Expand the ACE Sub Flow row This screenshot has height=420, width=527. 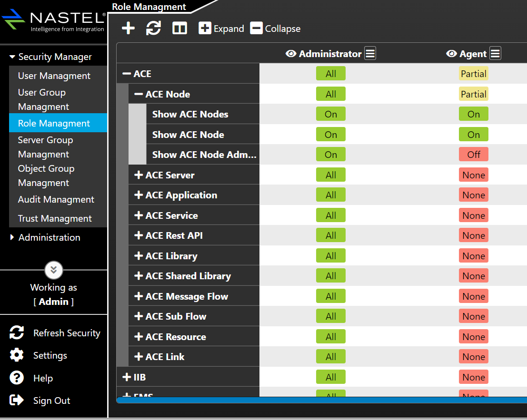click(x=139, y=316)
